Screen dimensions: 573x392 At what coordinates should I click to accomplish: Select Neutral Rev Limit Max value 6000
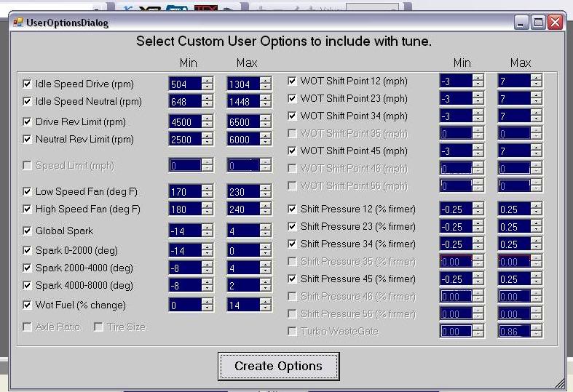(243, 140)
